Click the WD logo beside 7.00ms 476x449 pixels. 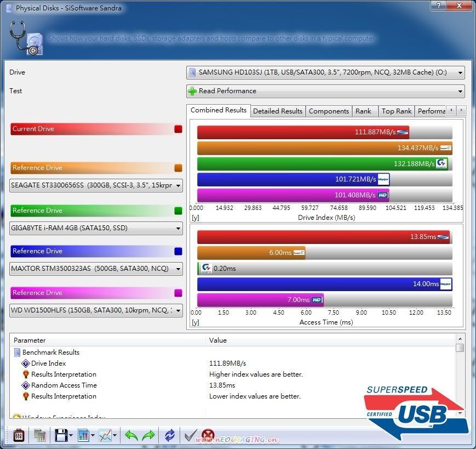(x=317, y=300)
